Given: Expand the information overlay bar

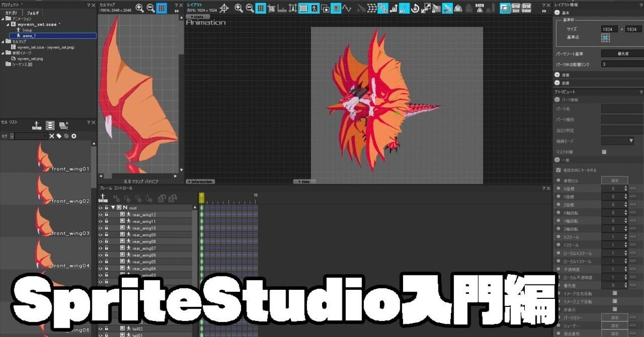Looking at the screenshot, I should 201,181.
